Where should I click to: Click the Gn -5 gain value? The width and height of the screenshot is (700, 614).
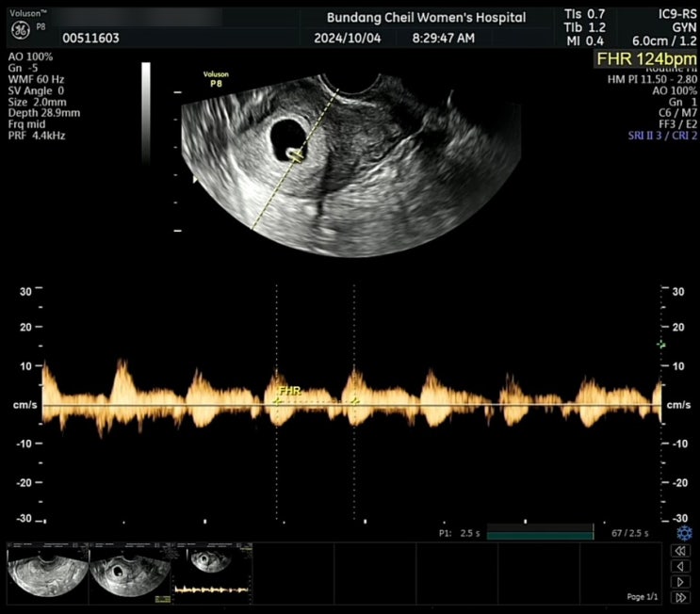click(x=23, y=68)
